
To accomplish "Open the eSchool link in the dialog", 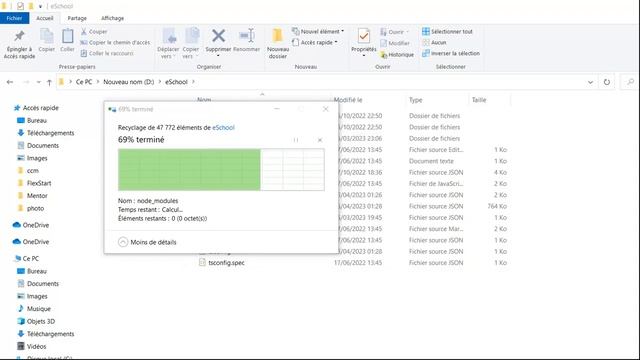I will (223, 127).
